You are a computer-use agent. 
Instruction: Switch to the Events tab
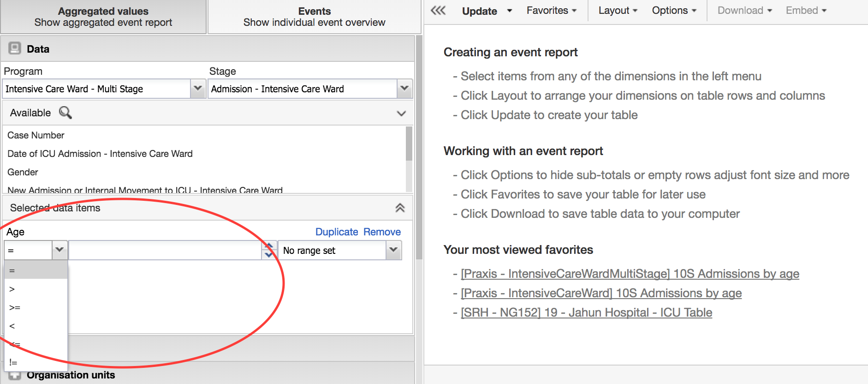coord(314,17)
